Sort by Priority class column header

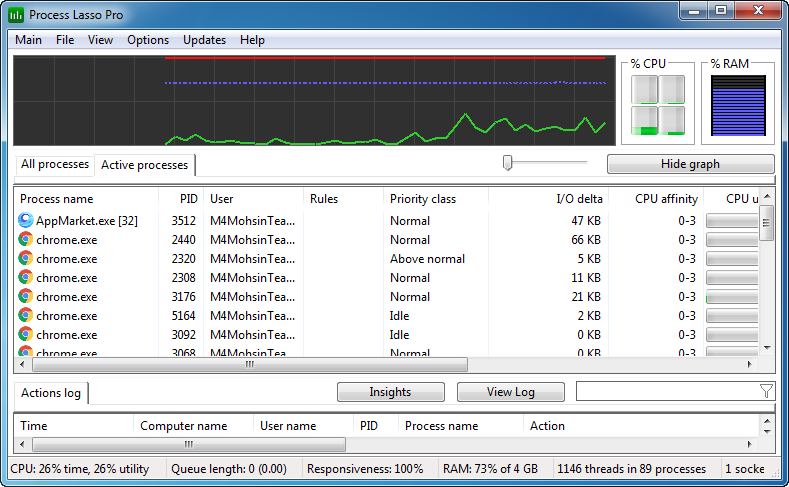tap(436, 199)
